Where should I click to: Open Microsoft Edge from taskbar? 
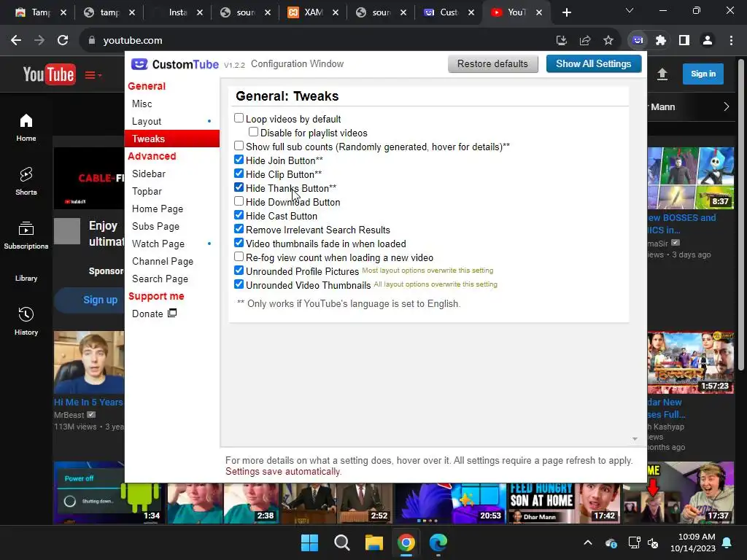pos(438,542)
